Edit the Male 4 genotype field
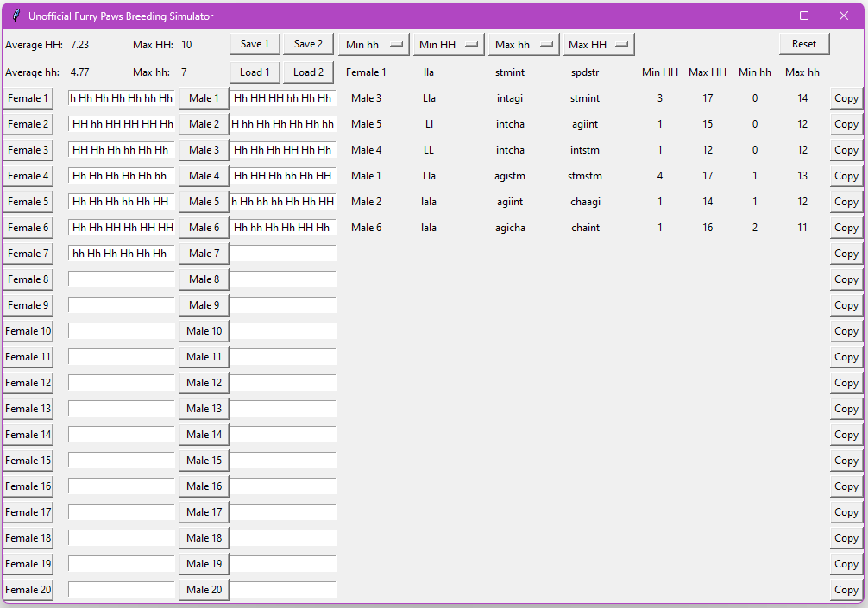The height and width of the screenshot is (608, 868). tap(283, 176)
